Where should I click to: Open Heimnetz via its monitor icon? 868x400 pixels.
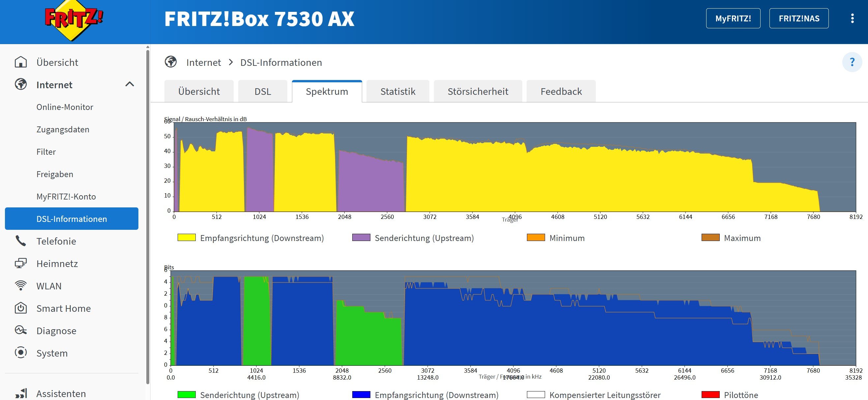(x=20, y=263)
